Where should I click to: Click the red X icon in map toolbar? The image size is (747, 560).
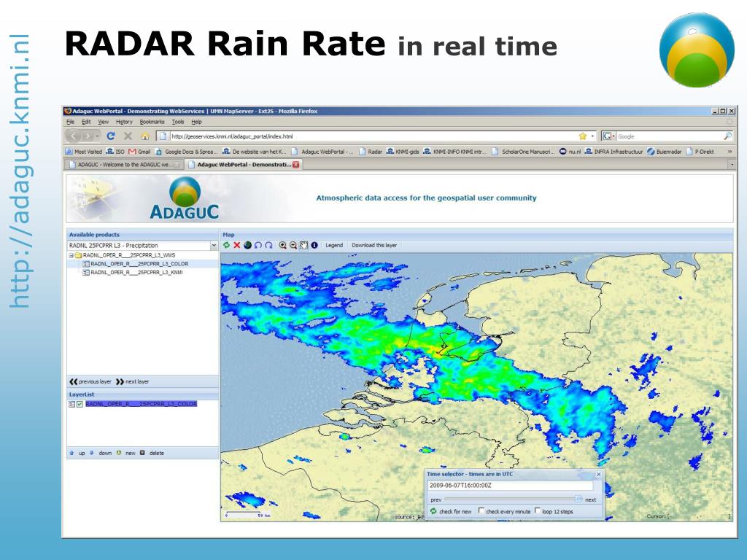coord(237,245)
